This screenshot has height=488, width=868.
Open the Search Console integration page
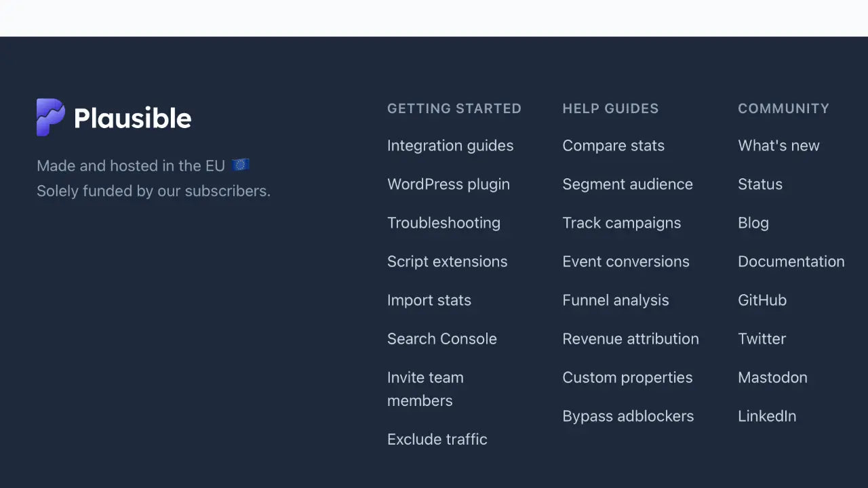click(442, 338)
